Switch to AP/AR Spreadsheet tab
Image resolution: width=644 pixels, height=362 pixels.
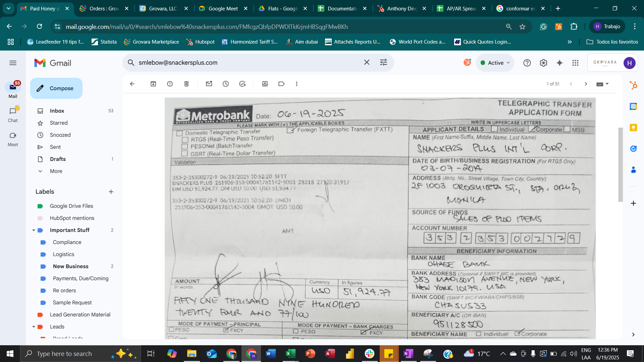click(x=461, y=9)
